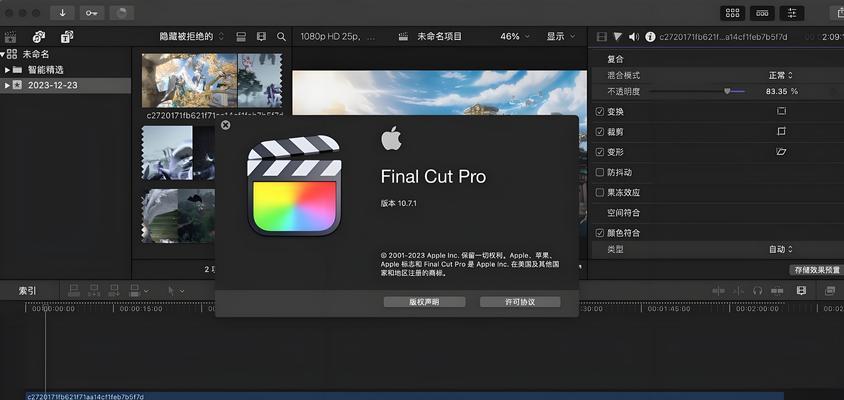Show Transform onscreen controls icon
Screen dimensions: 844x400
point(781,111)
